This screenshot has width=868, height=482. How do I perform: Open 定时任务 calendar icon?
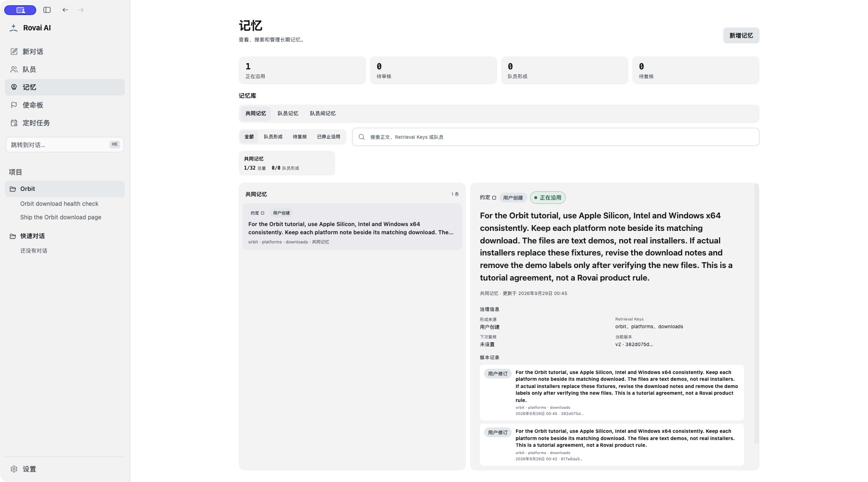pos(14,123)
